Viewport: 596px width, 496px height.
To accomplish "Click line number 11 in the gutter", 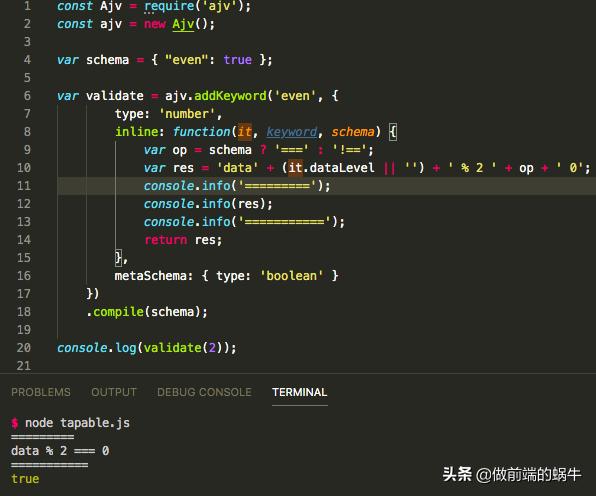I will click(24, 185).
